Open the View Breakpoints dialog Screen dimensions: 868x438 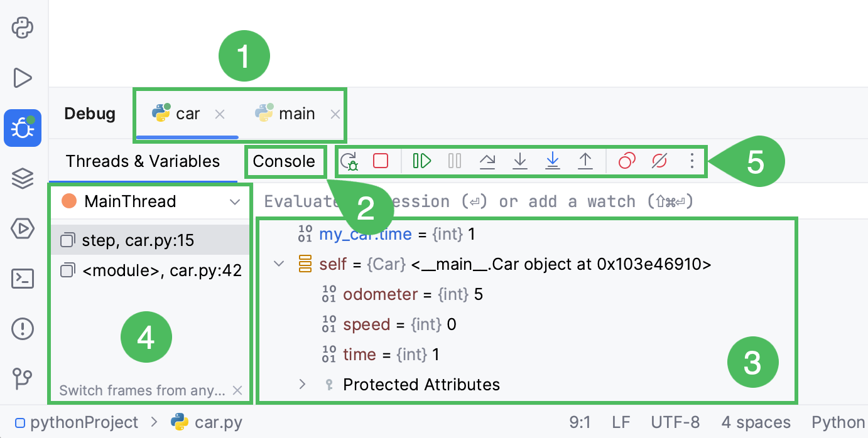click(x=626, y=161)
